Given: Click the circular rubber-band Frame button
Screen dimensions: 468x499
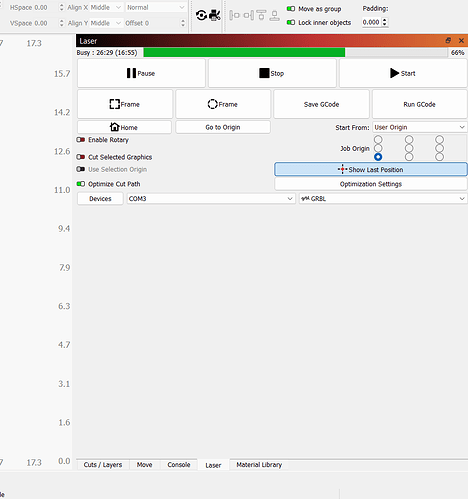Looking at the screenshot, I should tap(223, 104).
